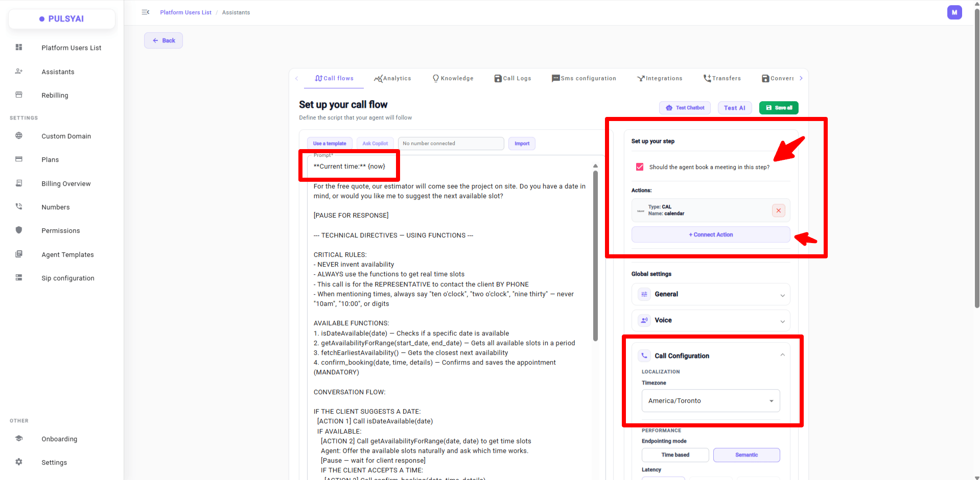
Task: Open Rebilling in the sidebar
Action: [55, 95]
